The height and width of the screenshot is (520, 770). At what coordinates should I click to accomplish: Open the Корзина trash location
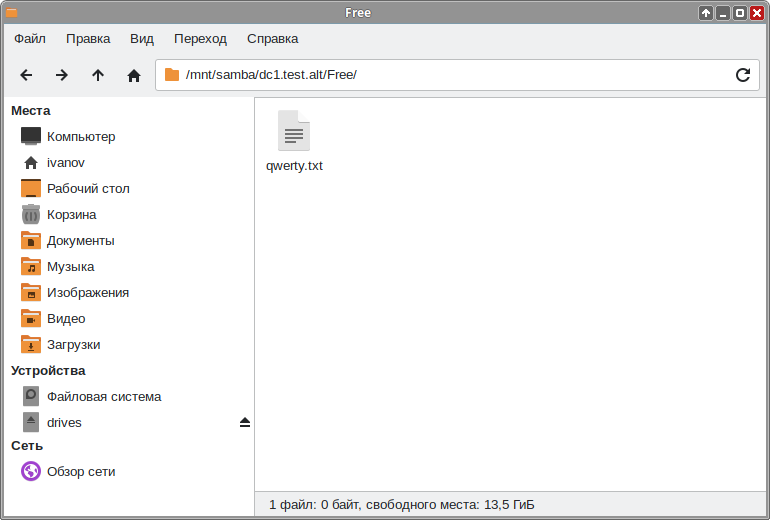coord(71,215)
